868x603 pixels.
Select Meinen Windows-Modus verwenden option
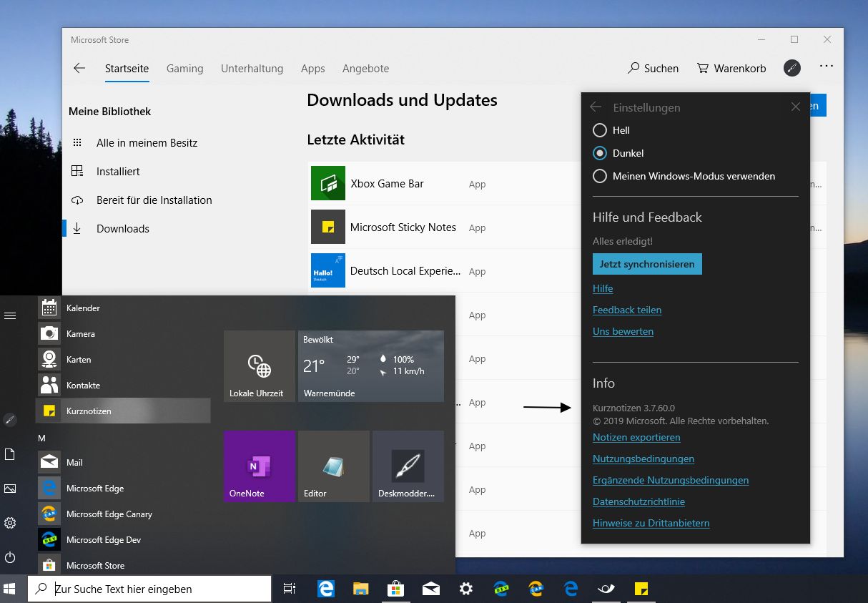tap(684, 176)
